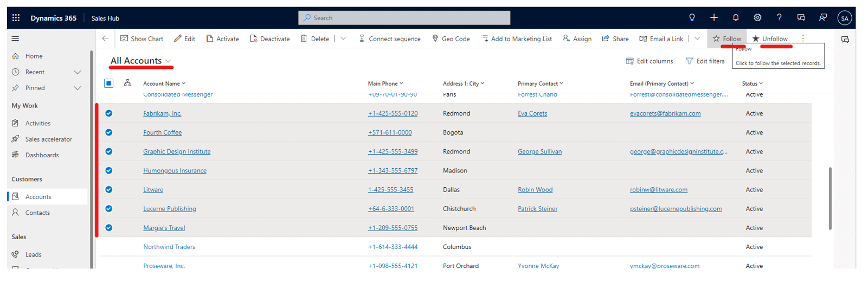This screenshot has height=281, width=868.
Task: Open Dashboards in the left navigation
Action: [x=42, y=155]
